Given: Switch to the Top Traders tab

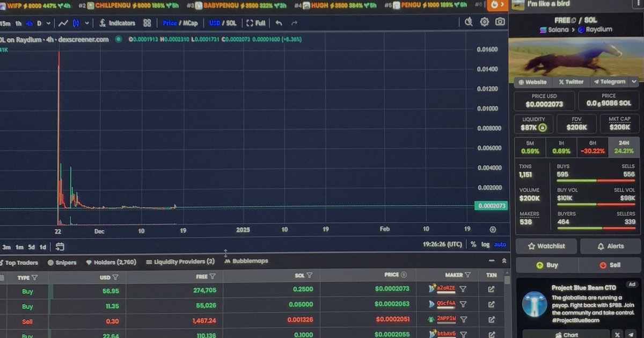Looking at the screenshot, I should (19, 263).
